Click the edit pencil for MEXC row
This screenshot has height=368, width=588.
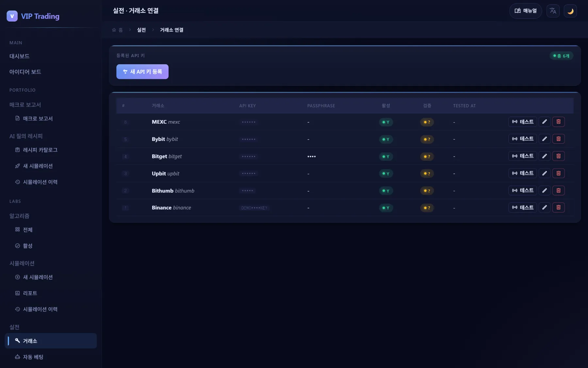pos(545,122)
